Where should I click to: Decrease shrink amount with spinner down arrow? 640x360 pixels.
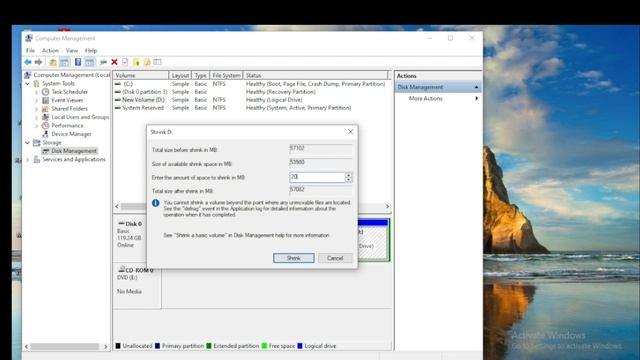(x=348, y=180)
